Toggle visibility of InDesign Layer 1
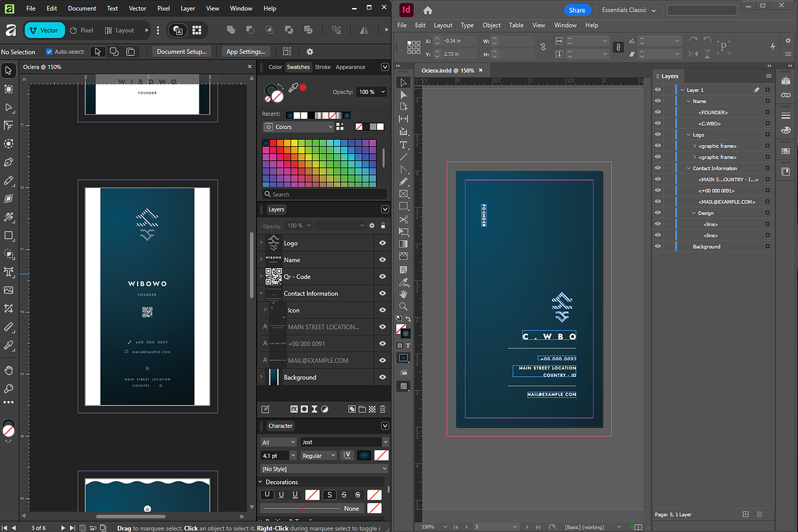 pyautogui.click(x=658, y=90)
